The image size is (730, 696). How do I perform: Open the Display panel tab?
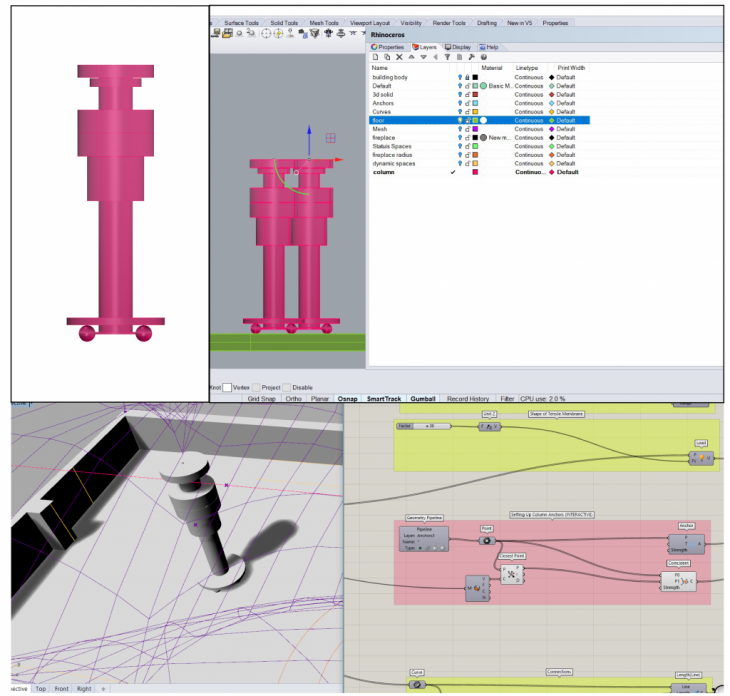(458, 46)
